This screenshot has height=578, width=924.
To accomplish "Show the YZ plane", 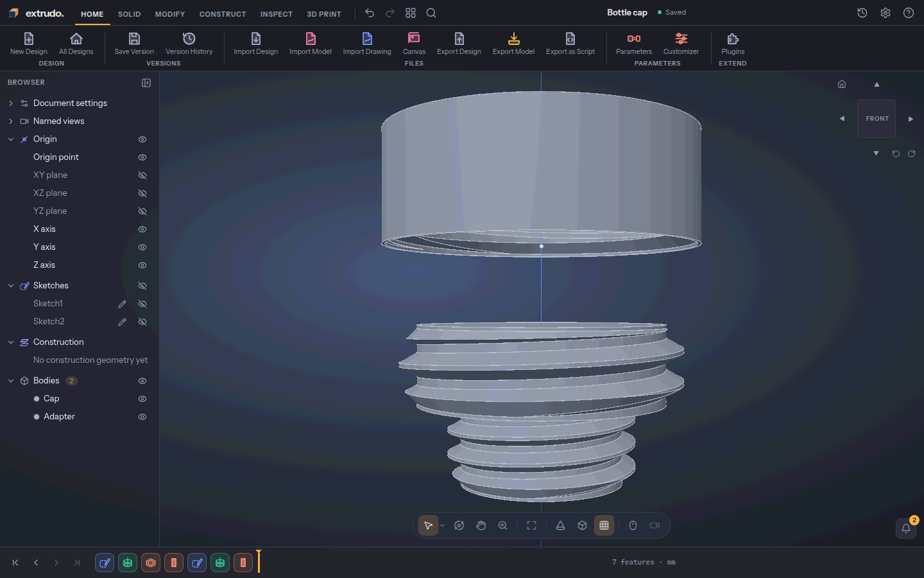I will [x=142, y=211].
